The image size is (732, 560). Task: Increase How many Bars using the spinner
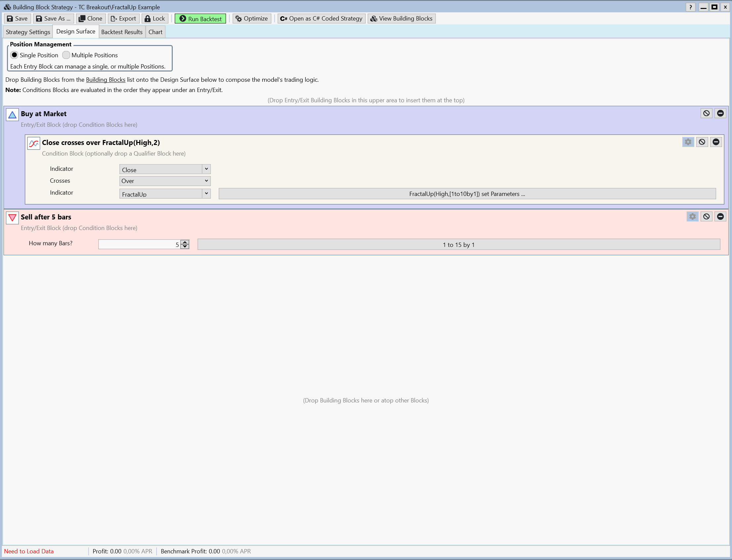(x=184, y=242)
